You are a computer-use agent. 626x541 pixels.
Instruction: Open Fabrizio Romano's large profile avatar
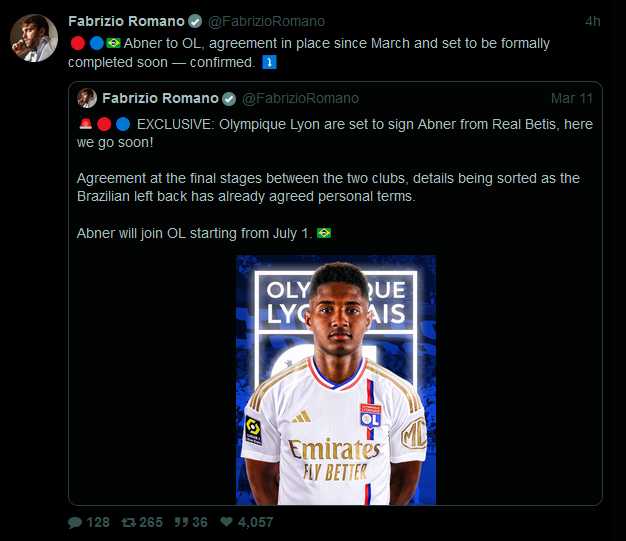(34, 38)
